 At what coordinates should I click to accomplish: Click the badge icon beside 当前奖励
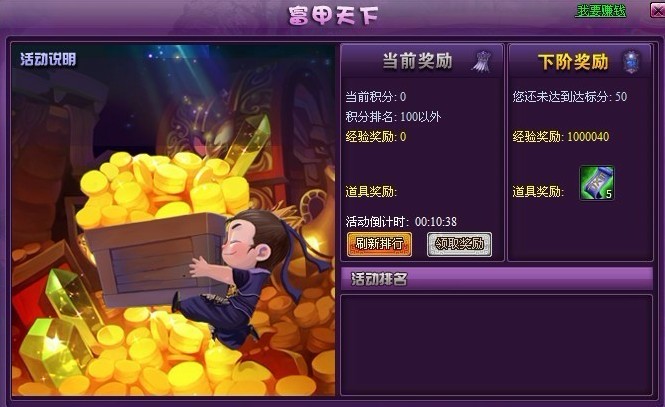click(481, 62)
